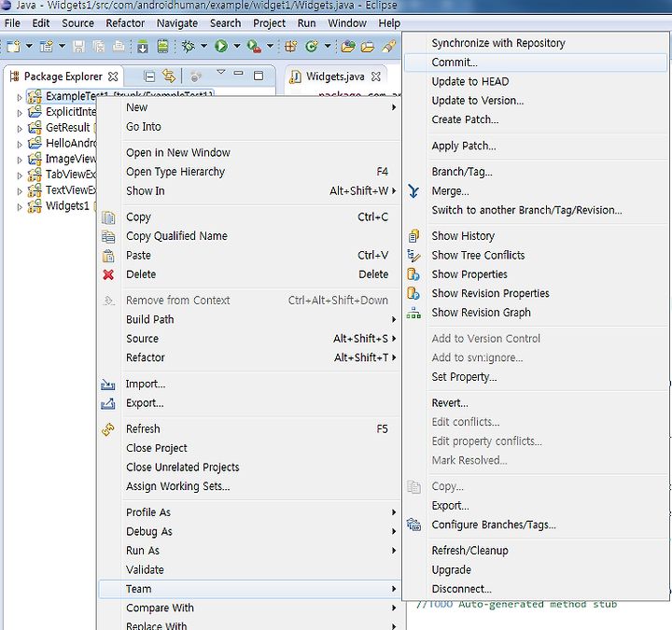Expand the ExampleTest1 project tree node
The width and height of the screenshot is (672, 630).
[20, 98]
